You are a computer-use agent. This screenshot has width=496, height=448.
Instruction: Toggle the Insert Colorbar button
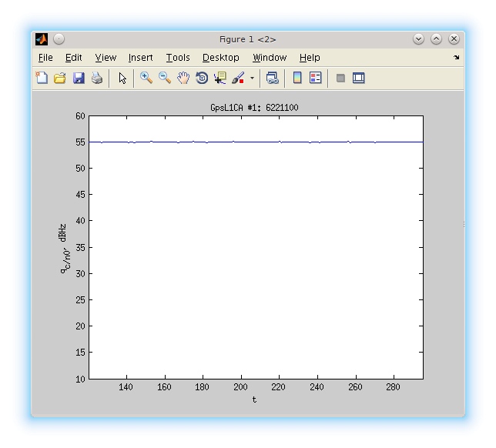297,78
